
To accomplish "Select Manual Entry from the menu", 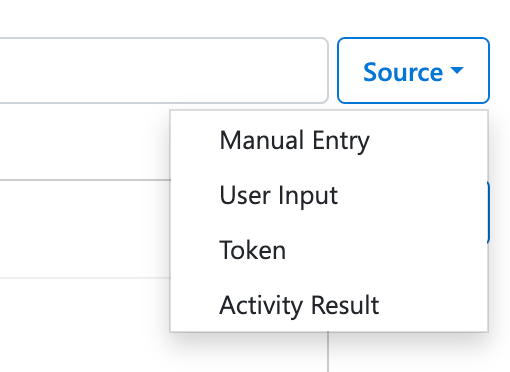I will coord(329,140).
